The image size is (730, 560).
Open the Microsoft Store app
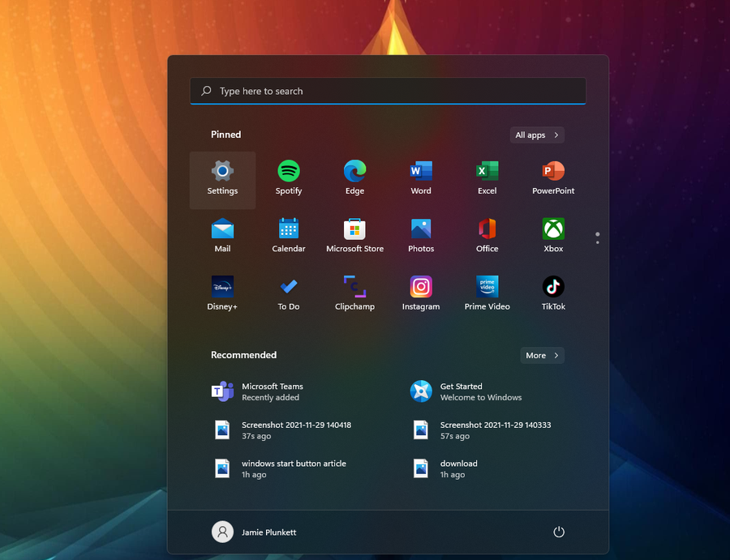(354, 229)
